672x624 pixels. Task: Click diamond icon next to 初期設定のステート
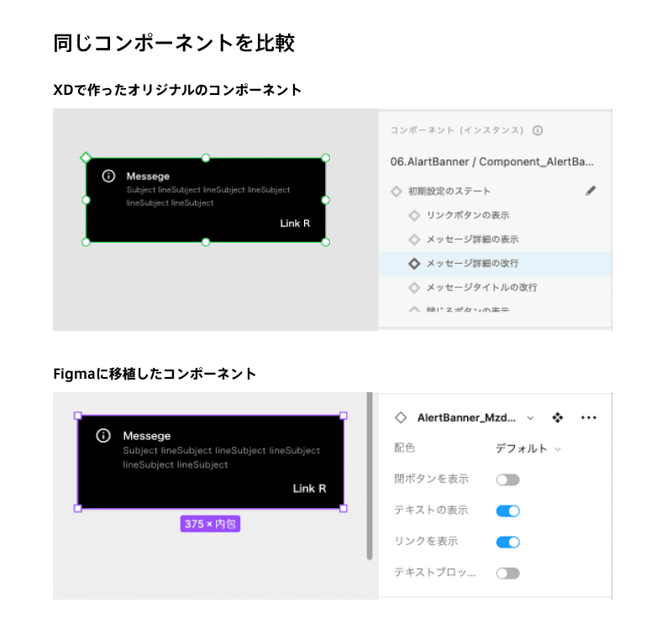[396, 191]
